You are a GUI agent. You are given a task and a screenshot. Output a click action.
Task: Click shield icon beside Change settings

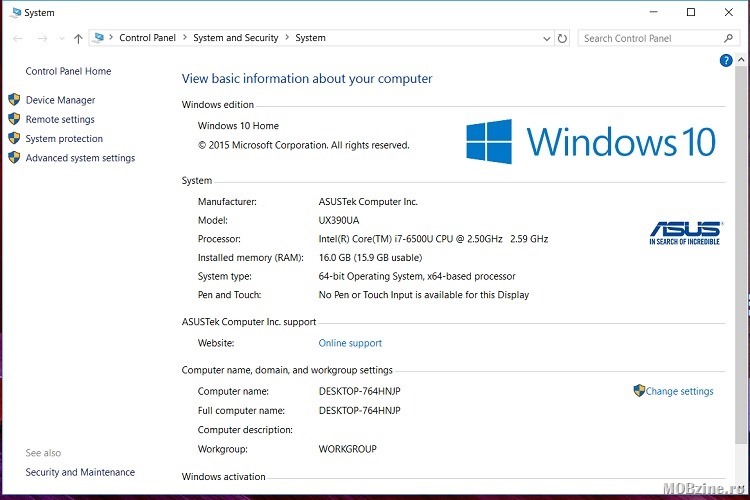(x=639, y=390)
